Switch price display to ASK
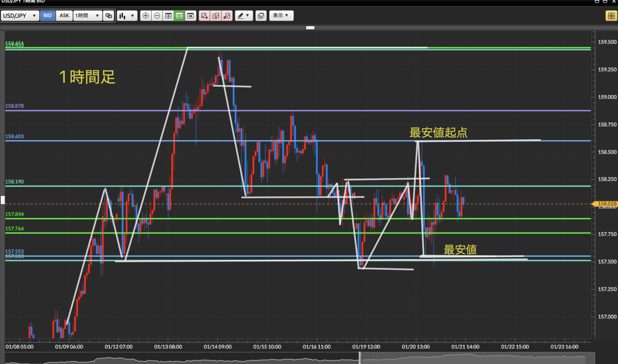The height and width of the screenshot is (364, 618). click(64, 15)
